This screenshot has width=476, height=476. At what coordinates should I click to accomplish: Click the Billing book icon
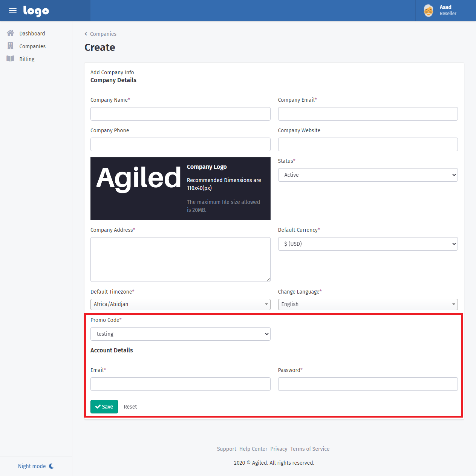[x=11, y=59]
